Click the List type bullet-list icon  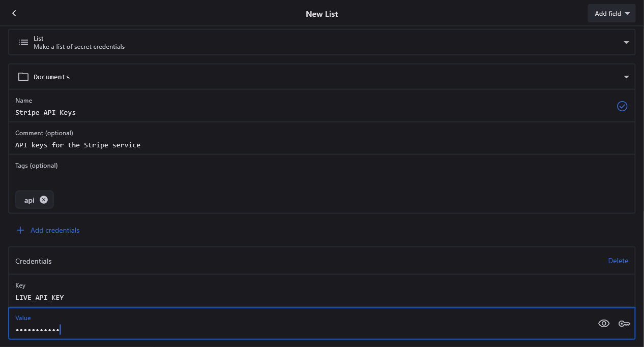[23, 42]
